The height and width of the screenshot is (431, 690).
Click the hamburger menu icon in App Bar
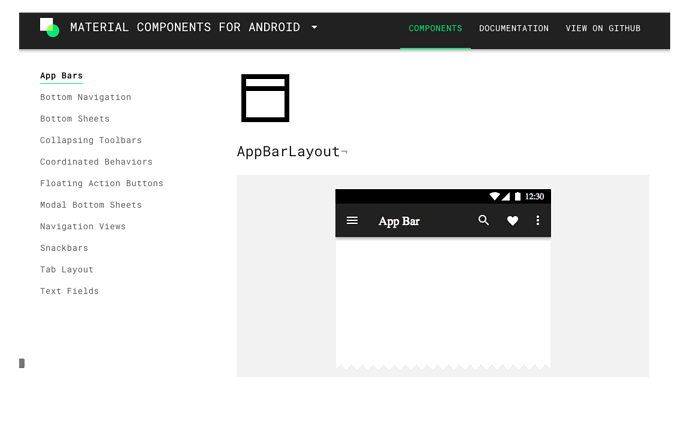(x=352, y=220)
